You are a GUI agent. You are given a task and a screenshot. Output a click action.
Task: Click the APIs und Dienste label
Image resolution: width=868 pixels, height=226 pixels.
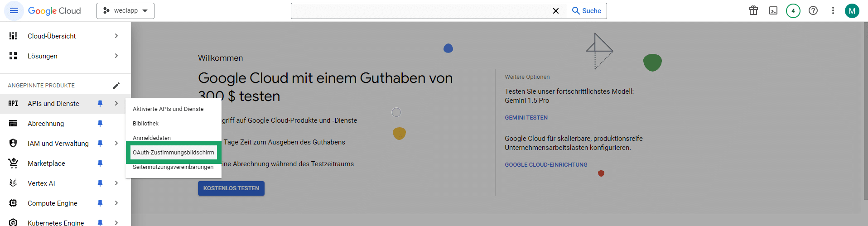coord(53,103)
